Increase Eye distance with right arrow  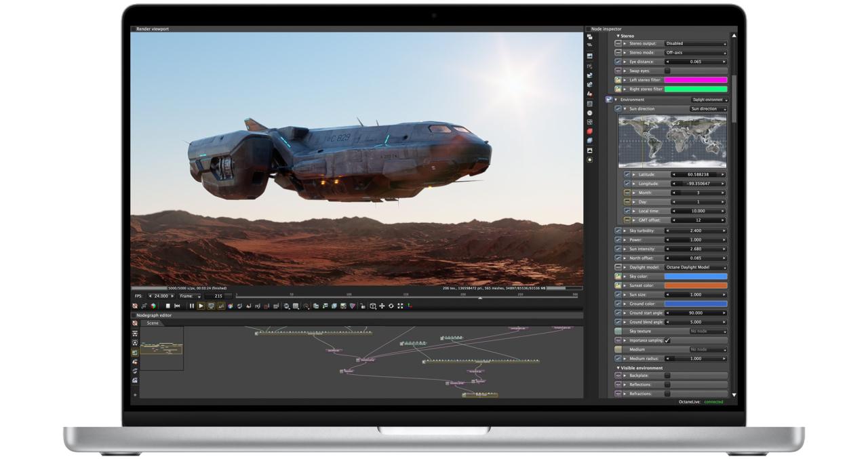pos(724,62)
